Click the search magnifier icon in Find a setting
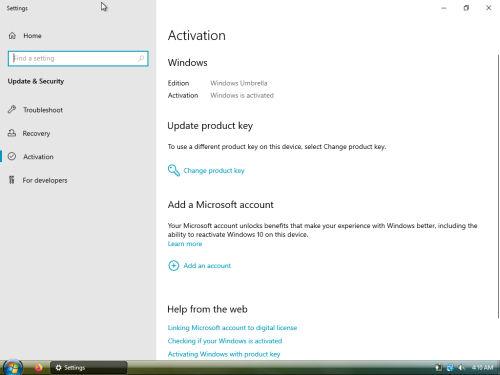Image resolution: width=500 pixels, height=375 pixels. point(141,58)
